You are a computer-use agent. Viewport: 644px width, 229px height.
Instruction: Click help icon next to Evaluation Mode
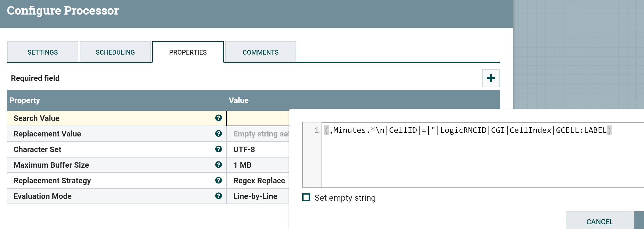coord(218,196)
